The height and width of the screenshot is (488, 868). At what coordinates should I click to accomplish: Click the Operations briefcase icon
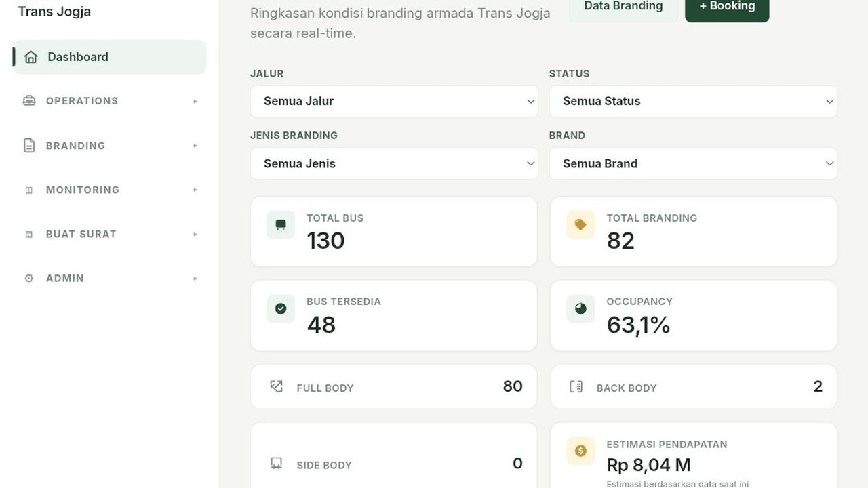pos(29,101)
